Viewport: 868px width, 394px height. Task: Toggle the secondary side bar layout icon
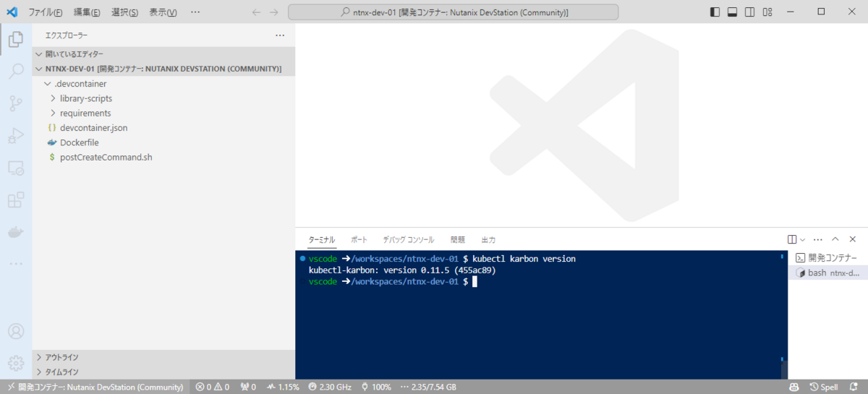tap(749, 12)
